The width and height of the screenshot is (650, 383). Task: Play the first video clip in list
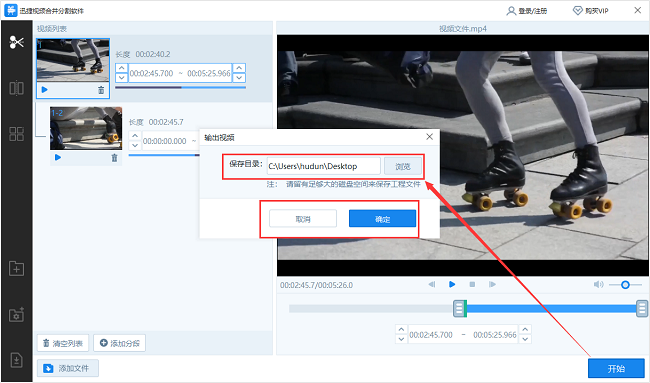point(45,90)
